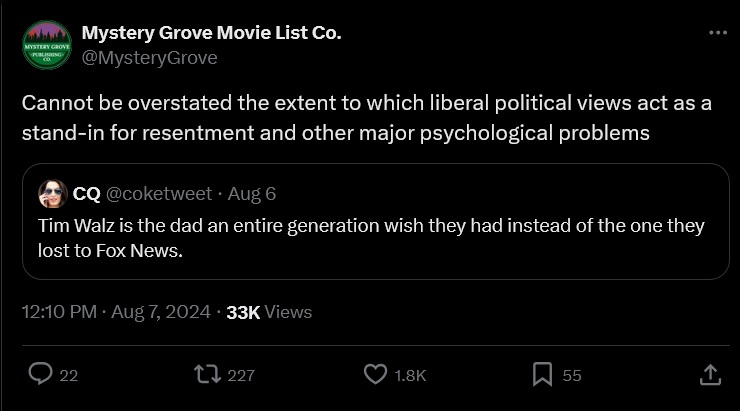Open the quoted Tim Walz tweet text
The image size is (740, 411).
372,238
